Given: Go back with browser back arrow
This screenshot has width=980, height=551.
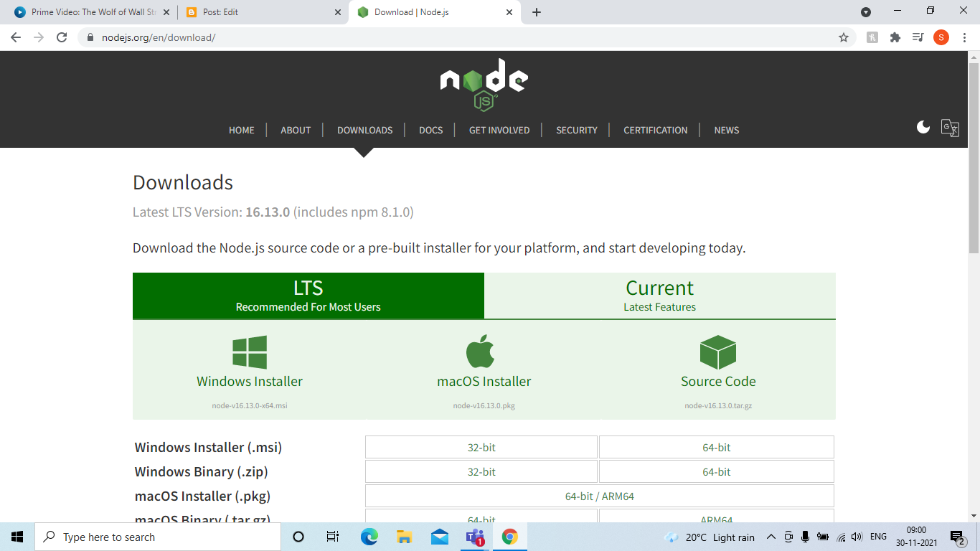Looking at the screenshot, I should (16, 37).
